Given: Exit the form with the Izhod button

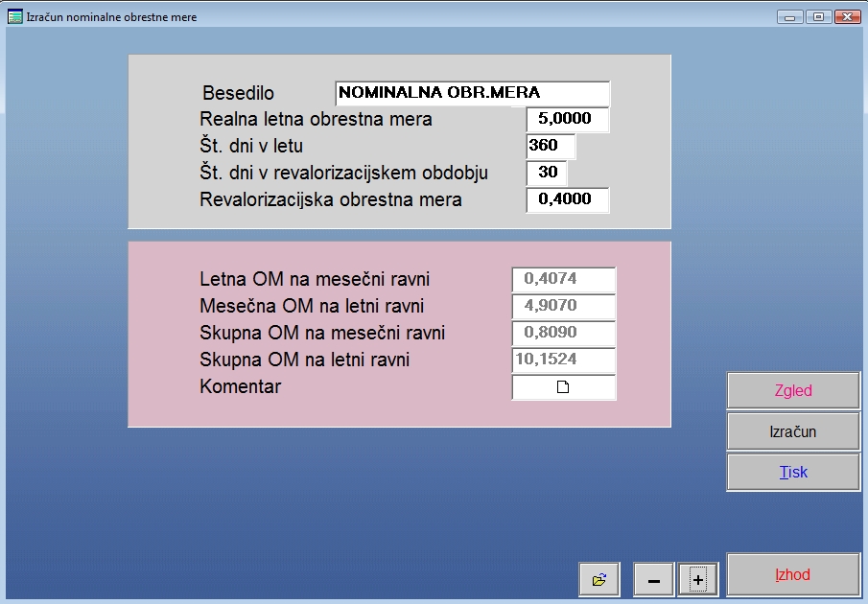Looking at the screenshot, I should [792, 575].
